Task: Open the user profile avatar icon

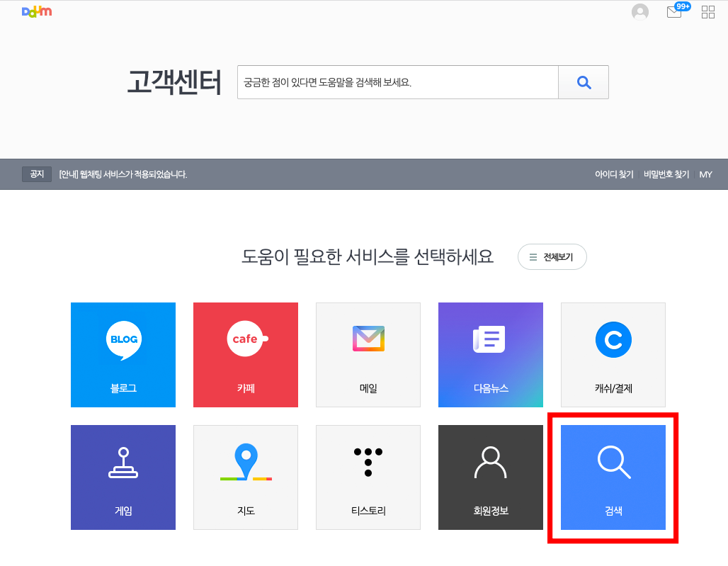Action: coord(639,11)
